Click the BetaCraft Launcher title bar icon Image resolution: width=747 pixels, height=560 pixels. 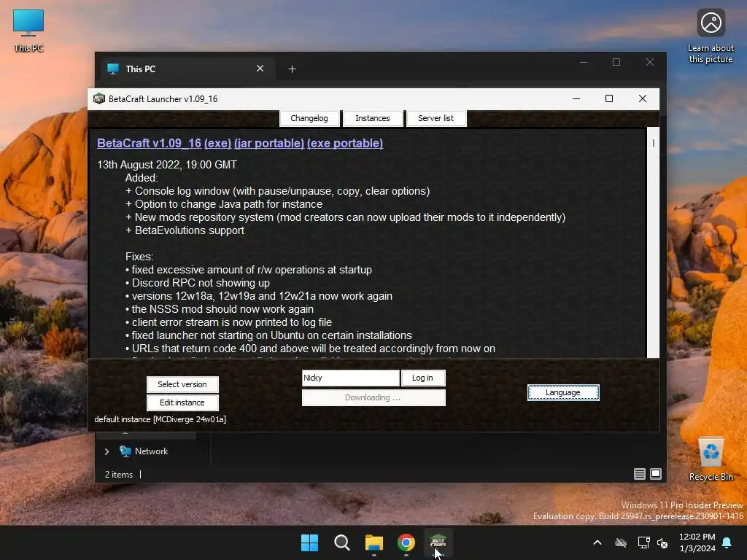[99, 98]
